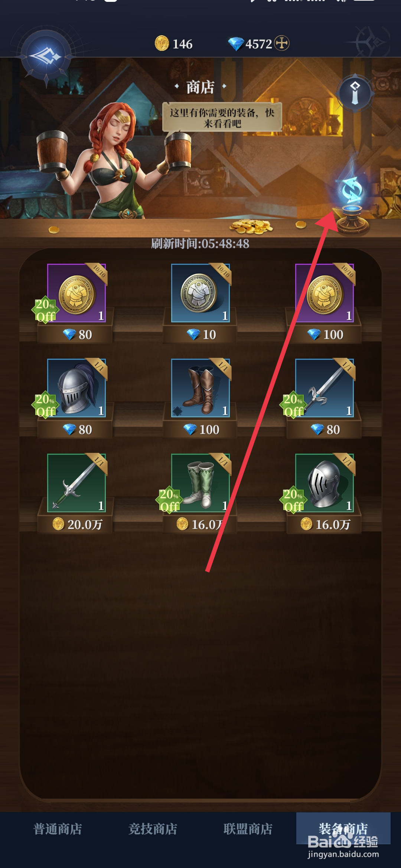Tap the gold coin balance 146
Image resolution: width=401 pixels, height=868 pixels.
click(x=174, y=44)
